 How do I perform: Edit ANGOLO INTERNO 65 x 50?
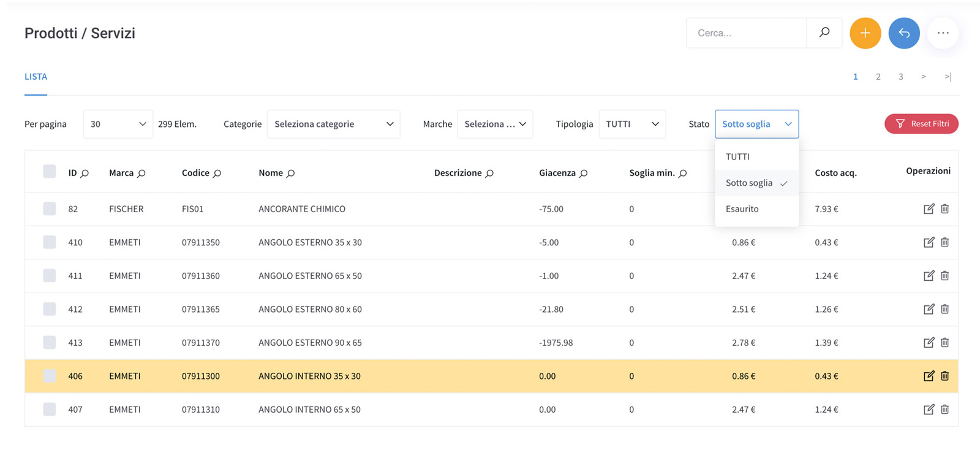pos(929,409)
